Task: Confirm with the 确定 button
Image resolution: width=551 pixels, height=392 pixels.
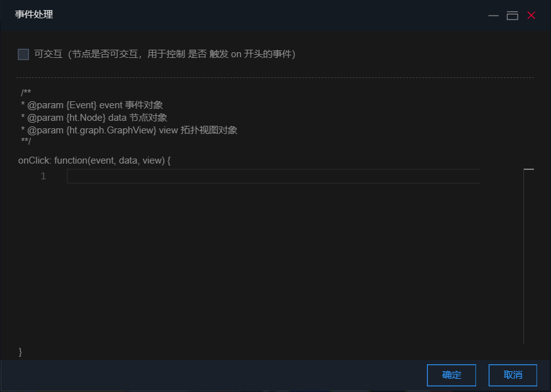Action: (452, 375)
